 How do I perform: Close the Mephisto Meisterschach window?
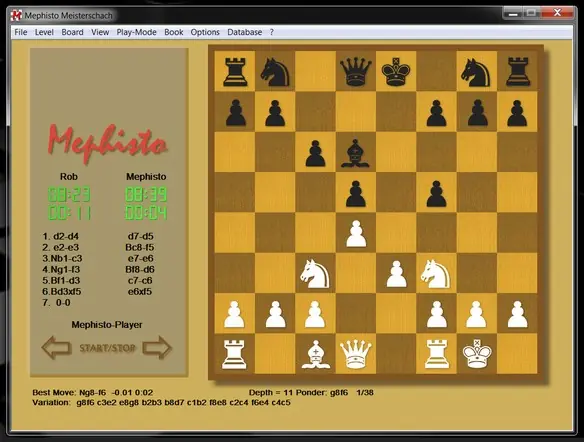pyautogui.click(x=558, y=13)
